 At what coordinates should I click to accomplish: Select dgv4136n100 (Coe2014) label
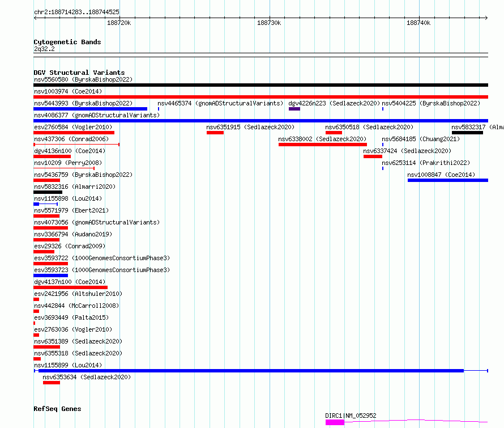coord(70,151)
